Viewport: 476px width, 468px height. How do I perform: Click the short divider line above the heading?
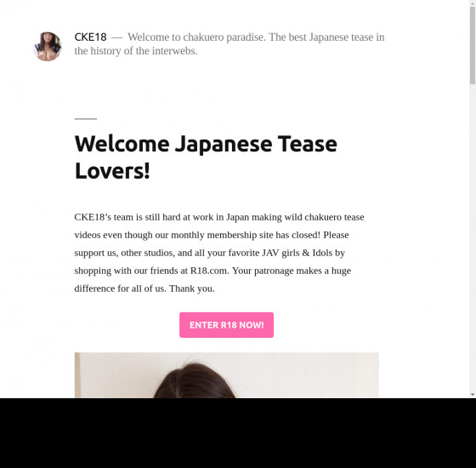86,119
